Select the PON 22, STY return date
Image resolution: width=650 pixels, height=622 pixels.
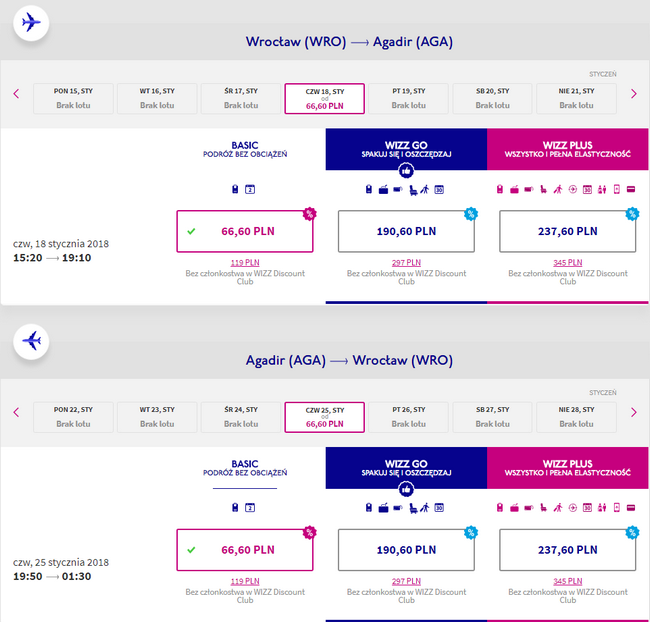73,417
